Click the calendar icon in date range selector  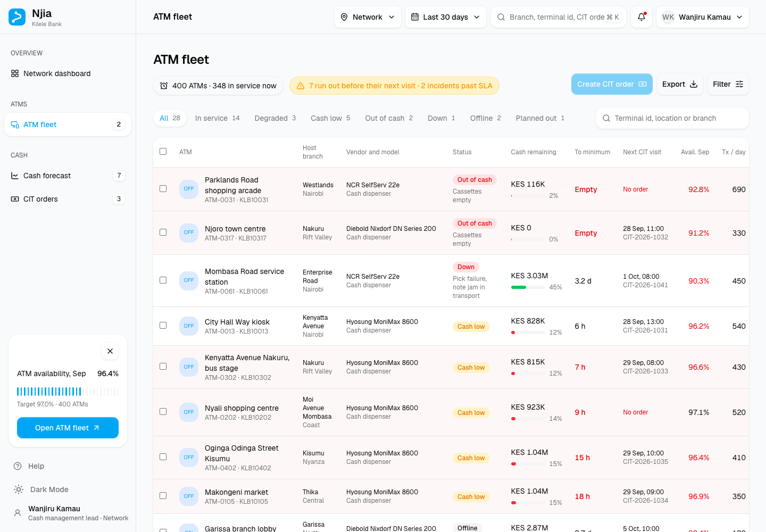tap(415, 17)
